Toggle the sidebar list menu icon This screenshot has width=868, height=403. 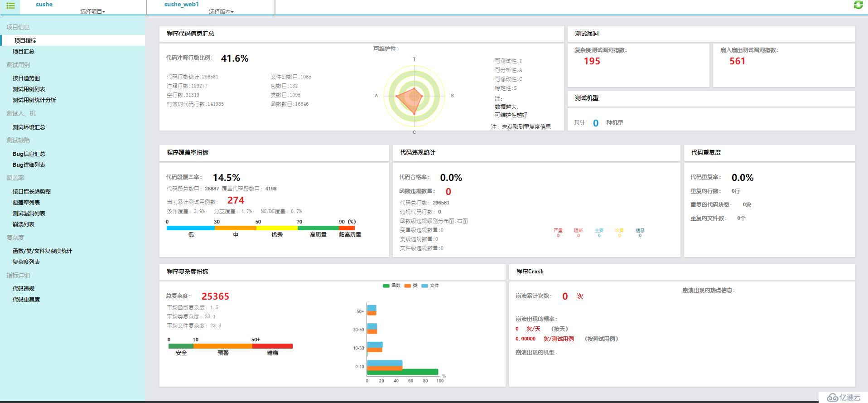pos(10,5)
